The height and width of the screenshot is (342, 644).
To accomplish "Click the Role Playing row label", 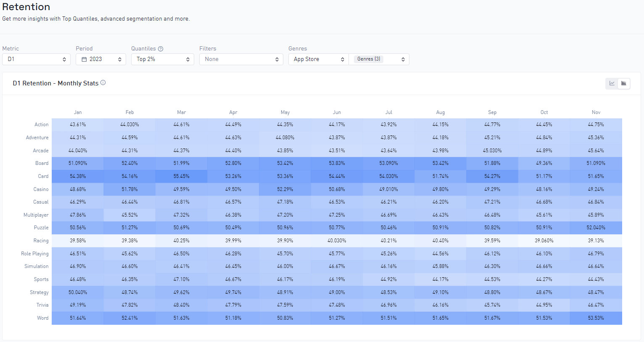I will click(35, 254).
